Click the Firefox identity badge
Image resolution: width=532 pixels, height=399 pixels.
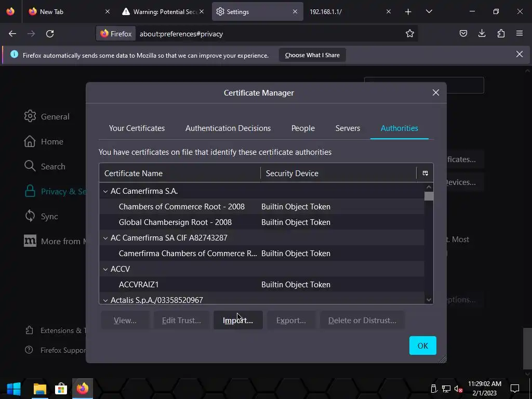coord(116,34)
